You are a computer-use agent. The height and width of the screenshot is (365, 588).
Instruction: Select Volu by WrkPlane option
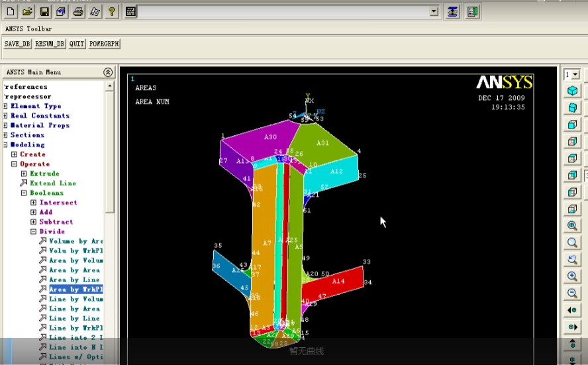click(76, 250)
